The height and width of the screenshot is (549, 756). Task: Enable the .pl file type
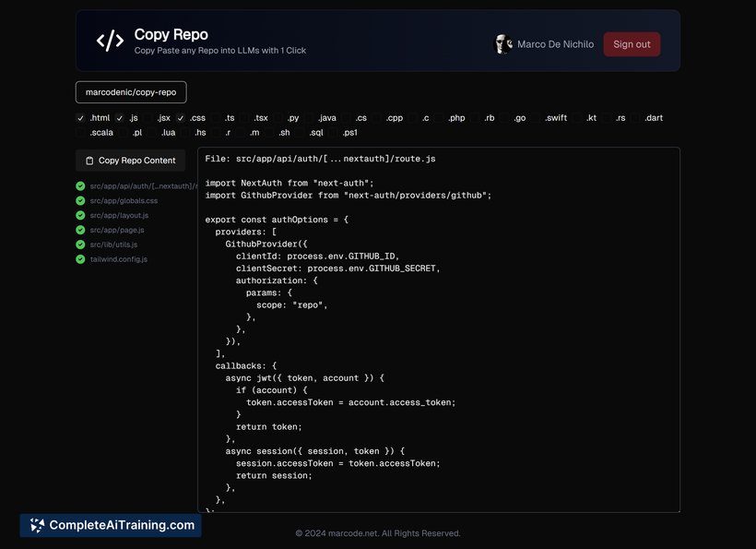pyautogui.click(x=124, y=133)
